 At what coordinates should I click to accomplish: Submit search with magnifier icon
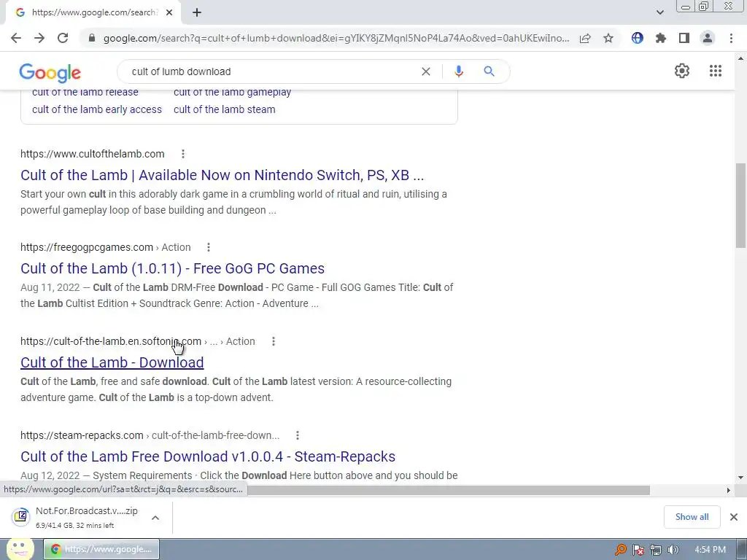click(x=489, y=71)
